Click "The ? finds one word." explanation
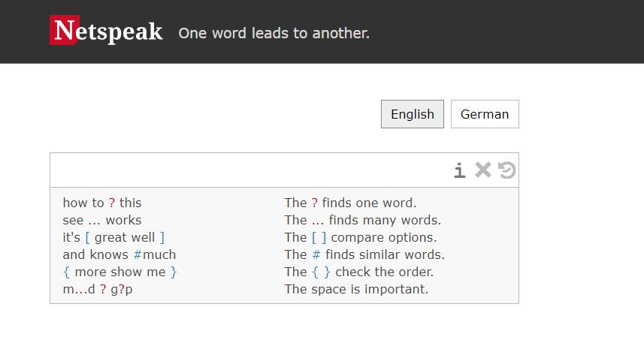Viewport: 644px width, 340px height. pos(350,203)
